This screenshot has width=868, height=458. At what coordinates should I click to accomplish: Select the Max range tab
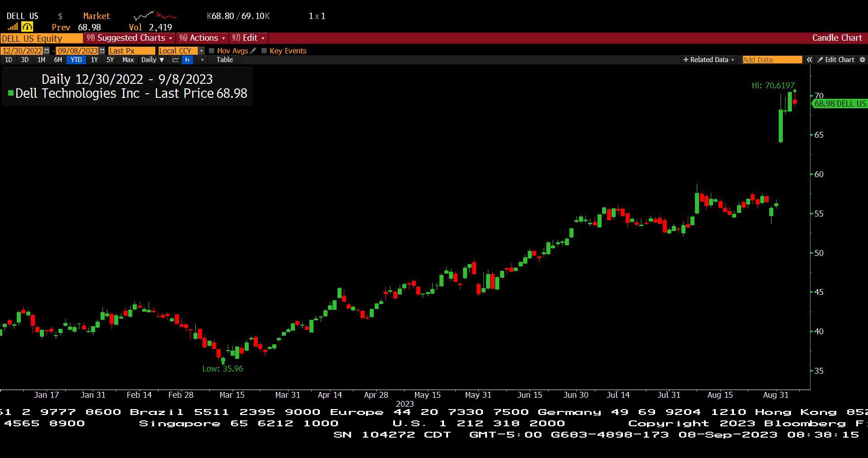[x=128, y=60]
